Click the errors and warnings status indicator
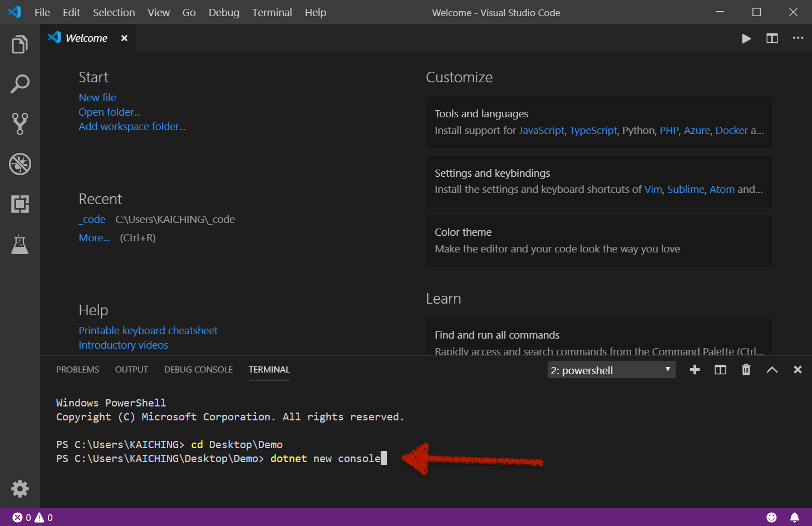This screenshot has height=526, width=812. coord(33,518)
